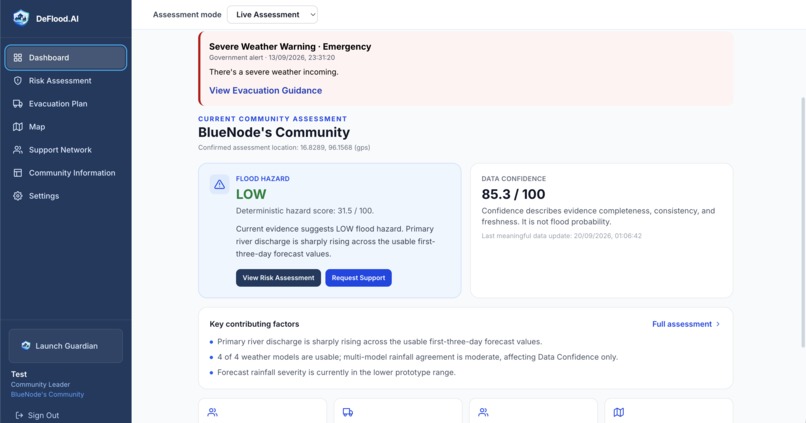
Task: Click the 'Government alert' timestamp line
Action: click(x=272, y=58)
